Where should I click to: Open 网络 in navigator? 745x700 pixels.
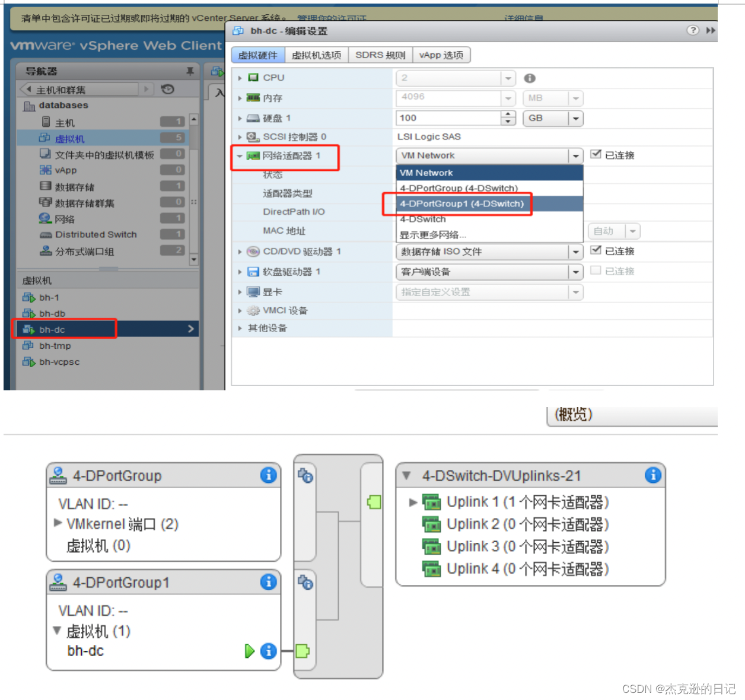pos(65,219)
